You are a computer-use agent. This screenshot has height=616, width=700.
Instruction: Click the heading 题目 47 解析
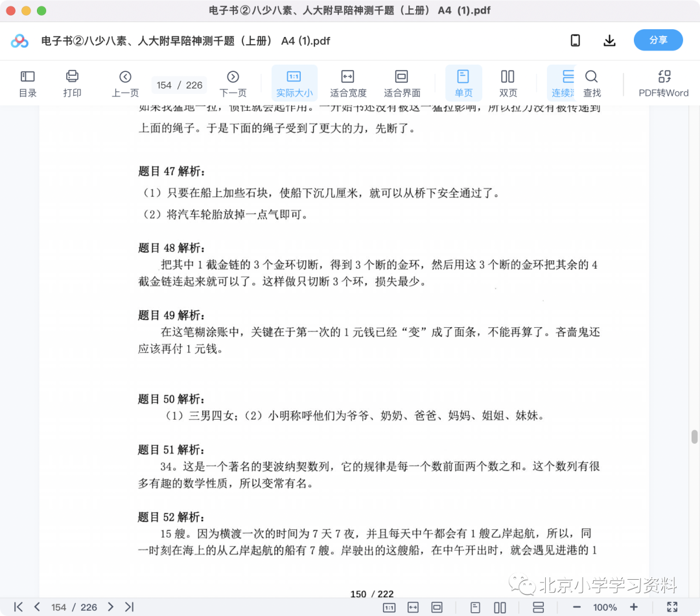171,171
